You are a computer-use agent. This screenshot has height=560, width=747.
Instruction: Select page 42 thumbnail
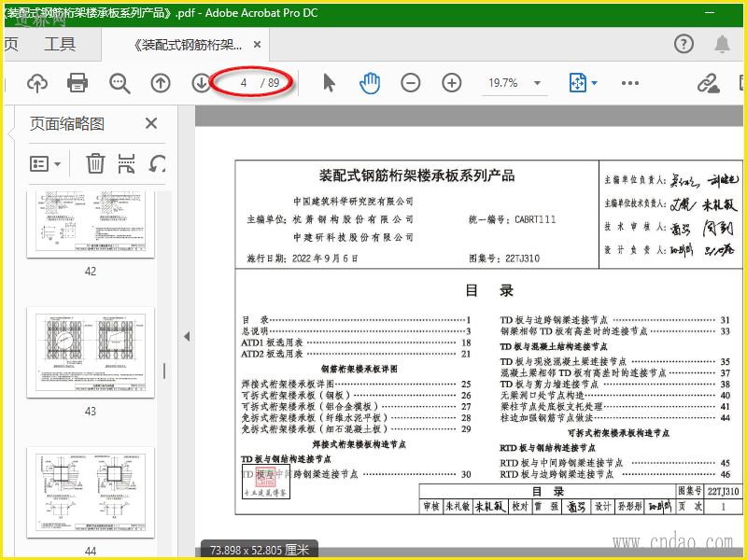91,225
